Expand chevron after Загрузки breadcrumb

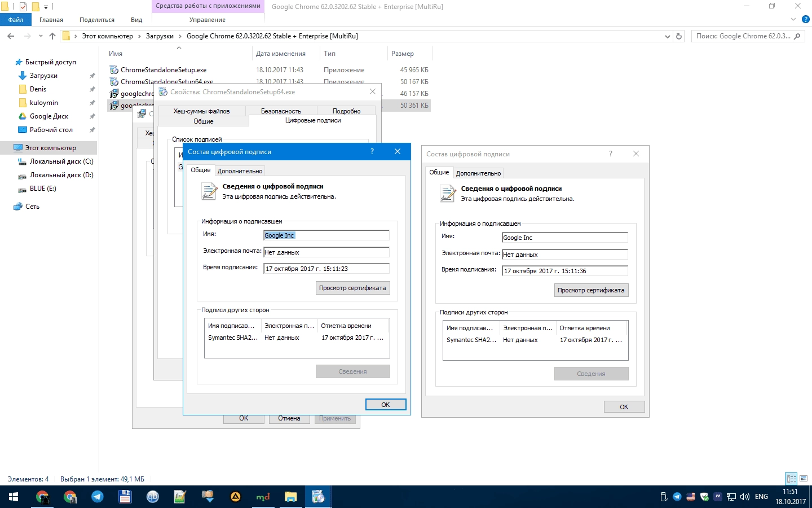tap(180, 36)
